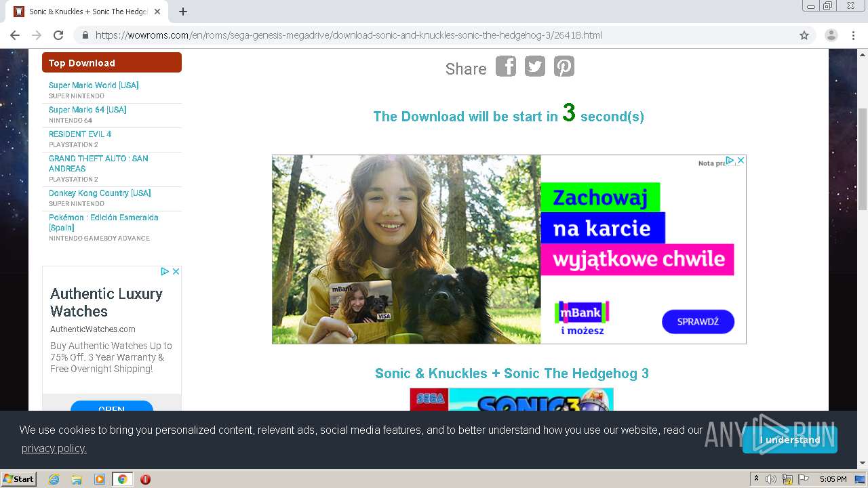This screenshot has height=488, width=868.
Task: View site security padlock info
Action: tap(85, 35)
